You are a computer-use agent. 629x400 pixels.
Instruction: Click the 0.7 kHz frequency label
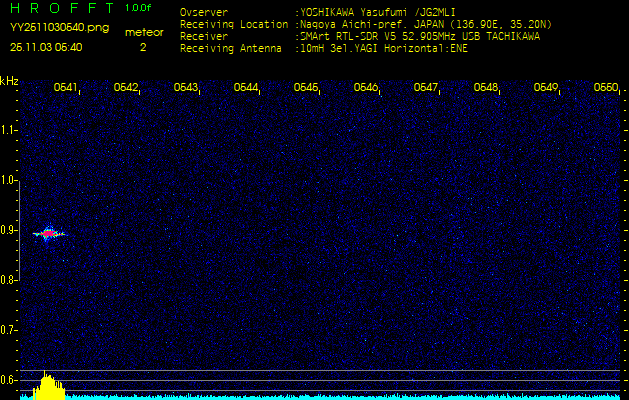(x=9, y=330)
